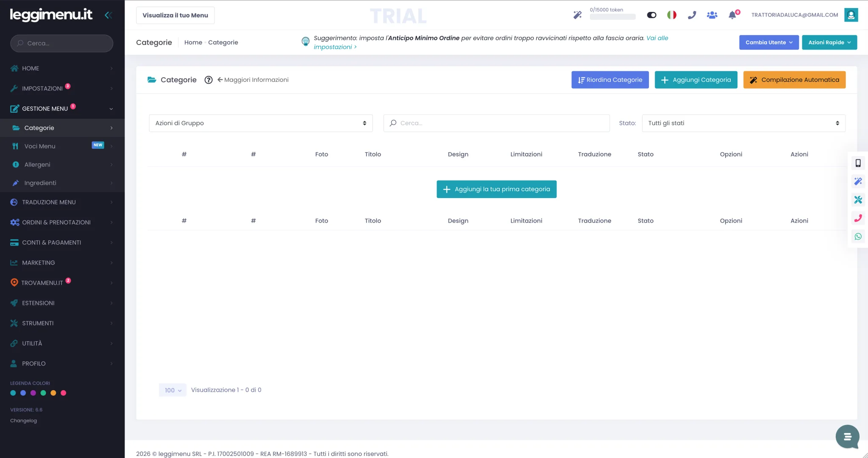Open user avatar profile icon
Viewport: 868px width, 458px height.
tap(851, 15)
